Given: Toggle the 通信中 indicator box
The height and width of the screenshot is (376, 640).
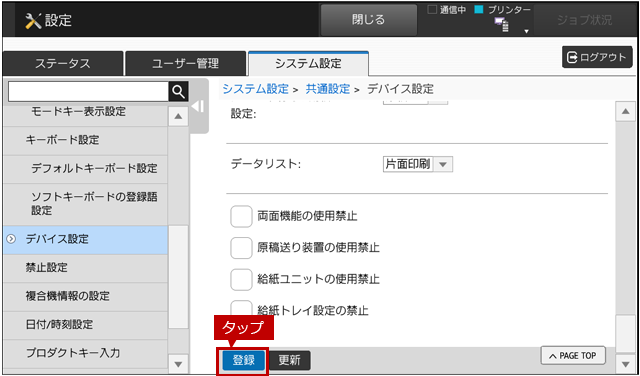Looking at the screenshot, I should (432, 10).
